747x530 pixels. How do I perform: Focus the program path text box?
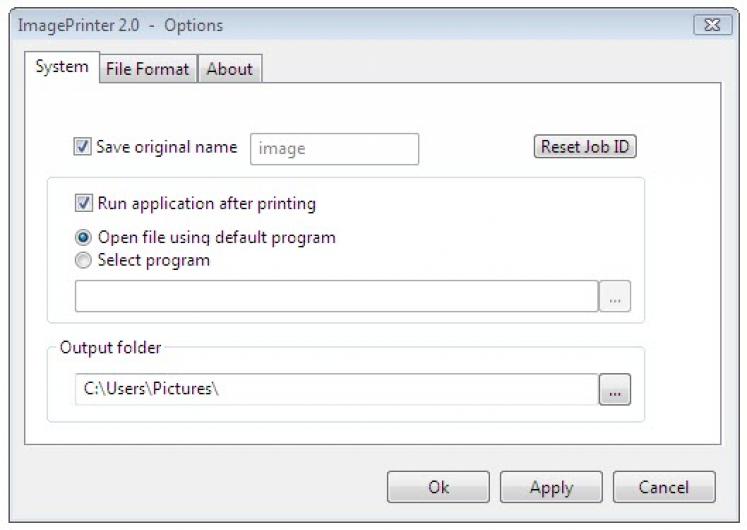click(x=336, y=297)
